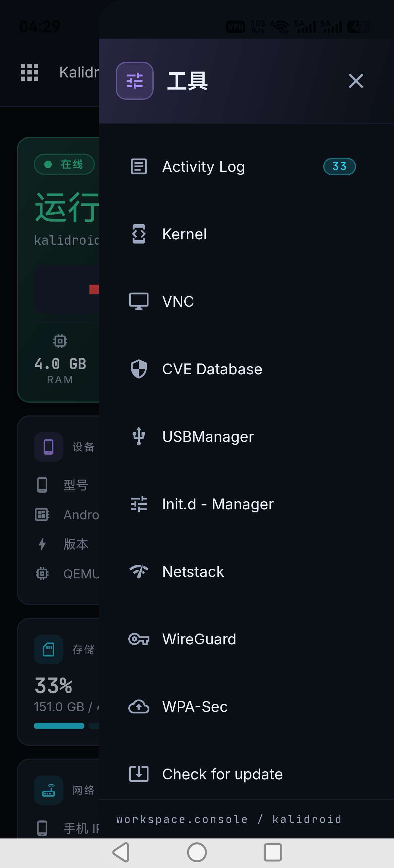Tap the USBManager USB icon
394x868 pixels.
pos(139,436)
